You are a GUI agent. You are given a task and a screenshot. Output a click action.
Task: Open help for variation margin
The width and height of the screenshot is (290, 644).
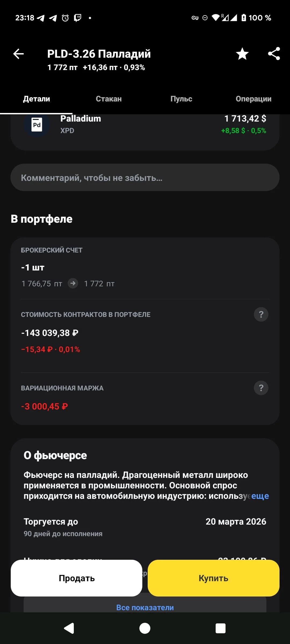pos(261,388)
